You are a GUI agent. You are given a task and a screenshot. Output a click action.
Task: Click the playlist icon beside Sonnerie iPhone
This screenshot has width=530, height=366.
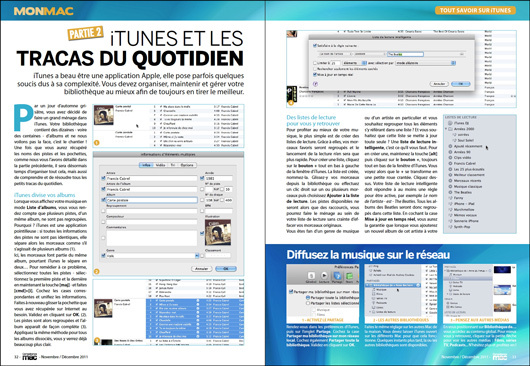coord(450,221)
